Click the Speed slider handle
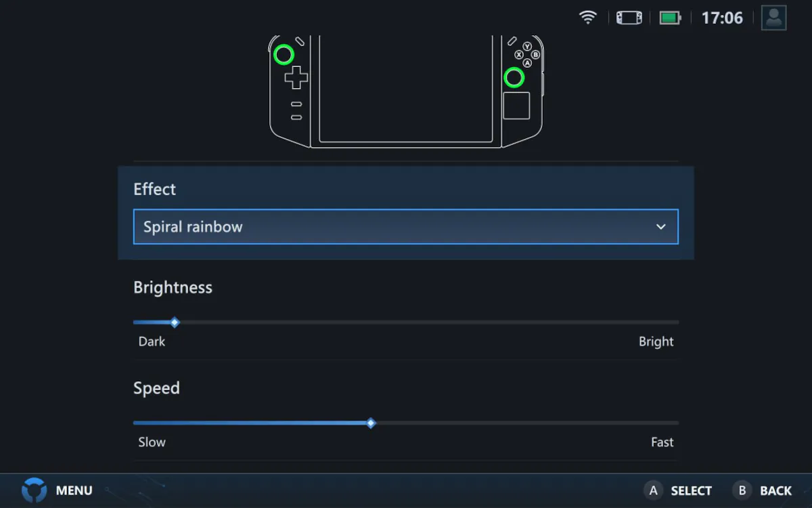The image size is (812, 508). click(x=371, y=423)
